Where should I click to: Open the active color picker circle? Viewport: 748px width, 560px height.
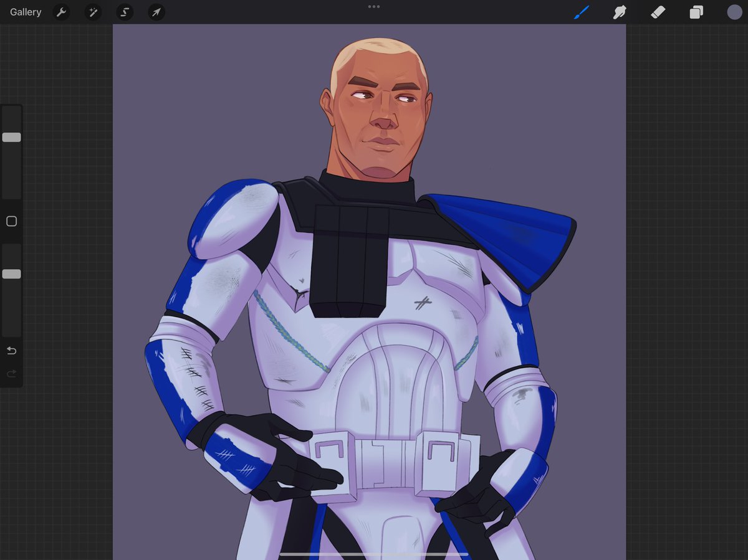[x=734, y=12]
